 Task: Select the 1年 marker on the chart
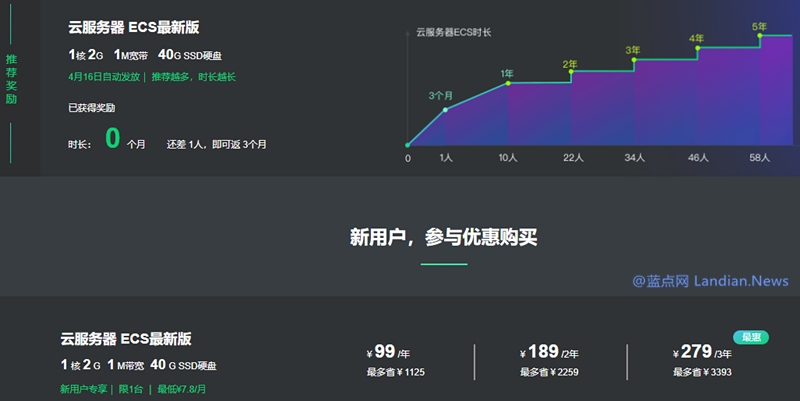[508, 84]
